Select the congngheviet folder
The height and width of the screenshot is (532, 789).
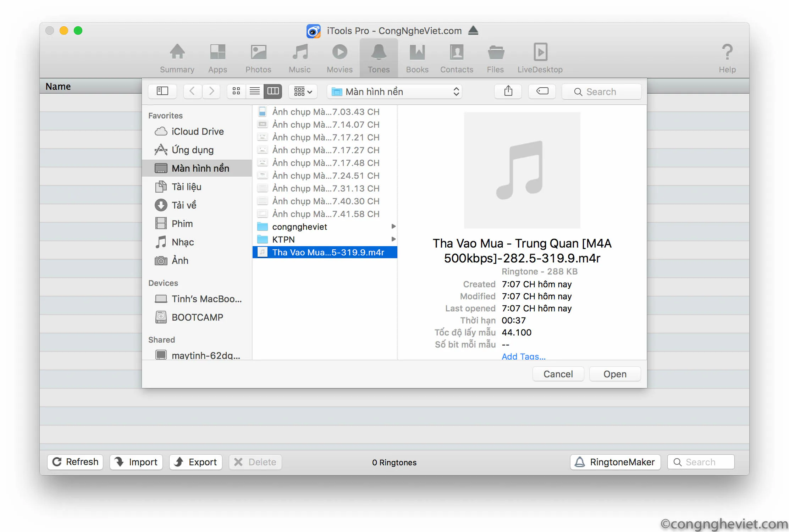pos(325,227)
